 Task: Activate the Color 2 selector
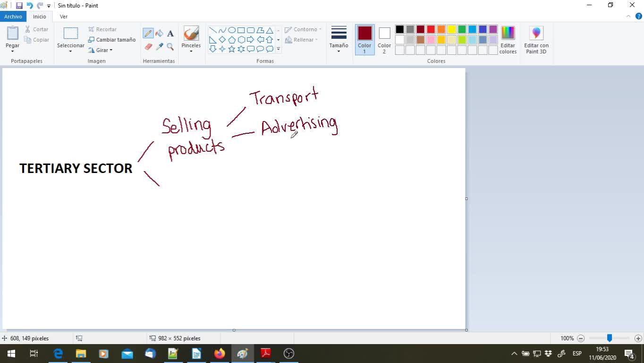384,40
